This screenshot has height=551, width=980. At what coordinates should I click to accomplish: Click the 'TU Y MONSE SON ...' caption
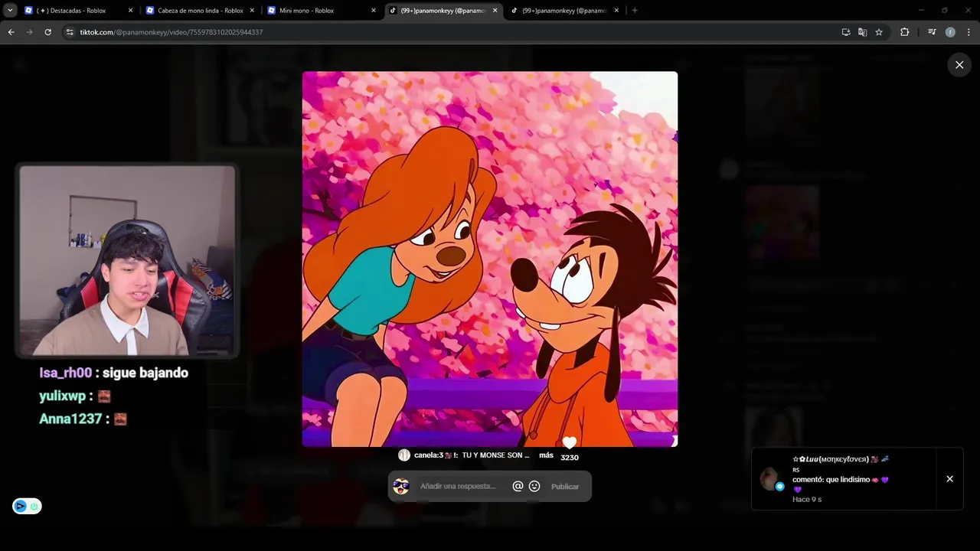coord(495,455)
